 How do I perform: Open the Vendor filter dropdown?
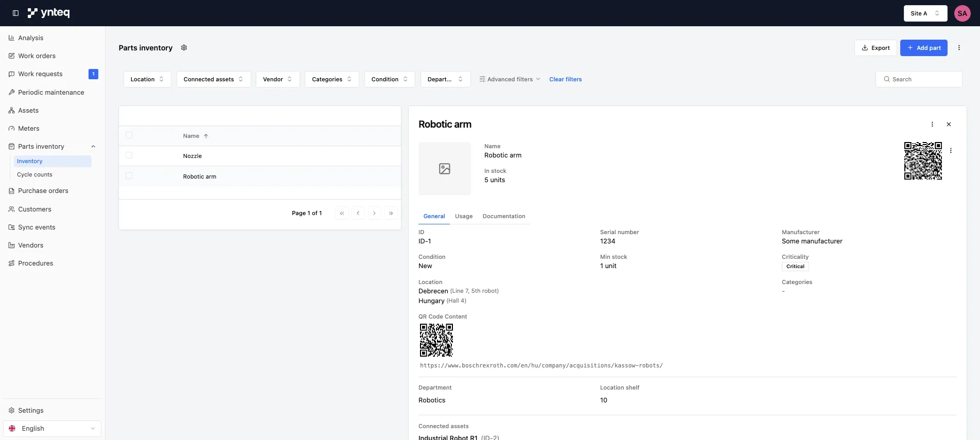[x=278, y=79]
